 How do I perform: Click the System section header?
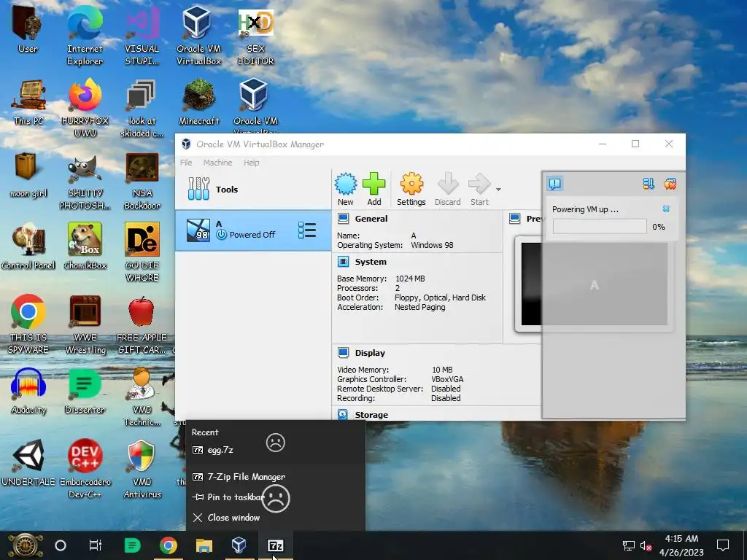pos(371,262)
